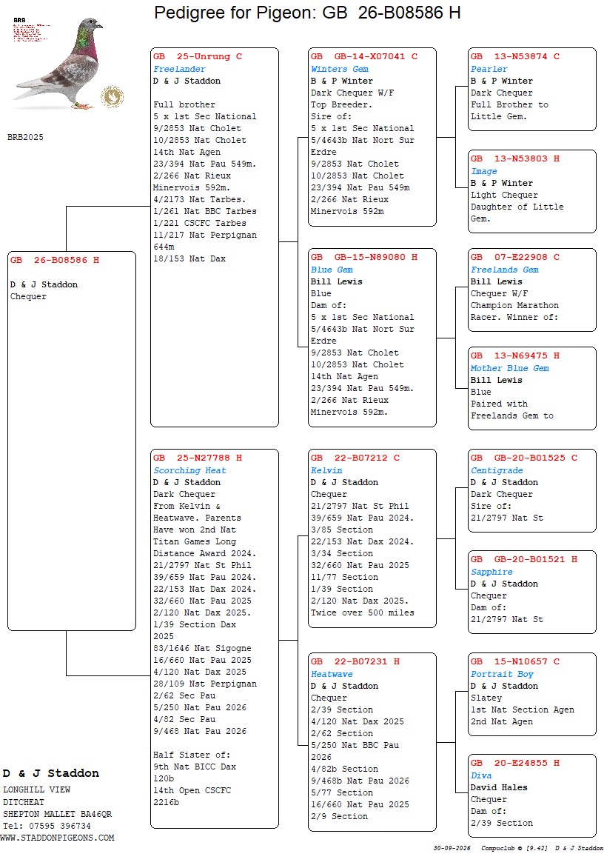Click the date '30-09-2026' in the footer
Image resolution: width=604 pixels, height=868 pixels.
click(x=452, y=848)
